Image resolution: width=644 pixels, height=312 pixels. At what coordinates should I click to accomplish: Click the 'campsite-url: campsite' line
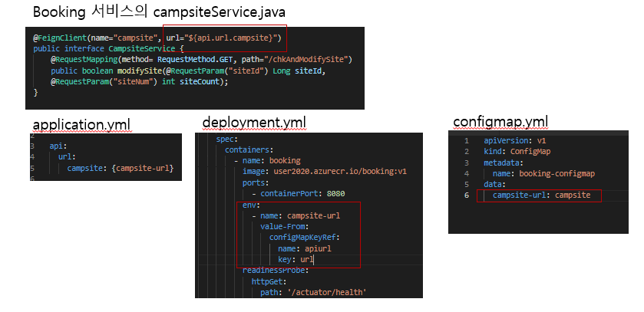(x=541, y=195)
